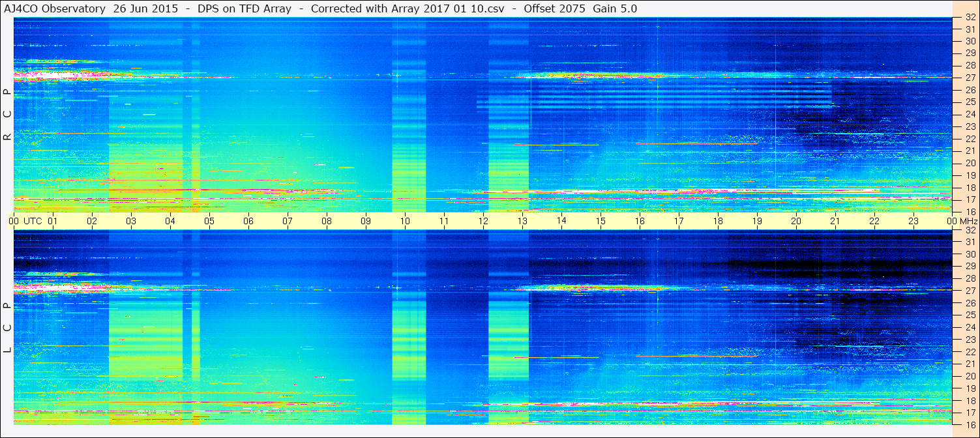Image resolution: width=980 pixels, height=438 pixels.
Task: Select the 03 hour tick on the time axis
Action: tap(131, 221)
